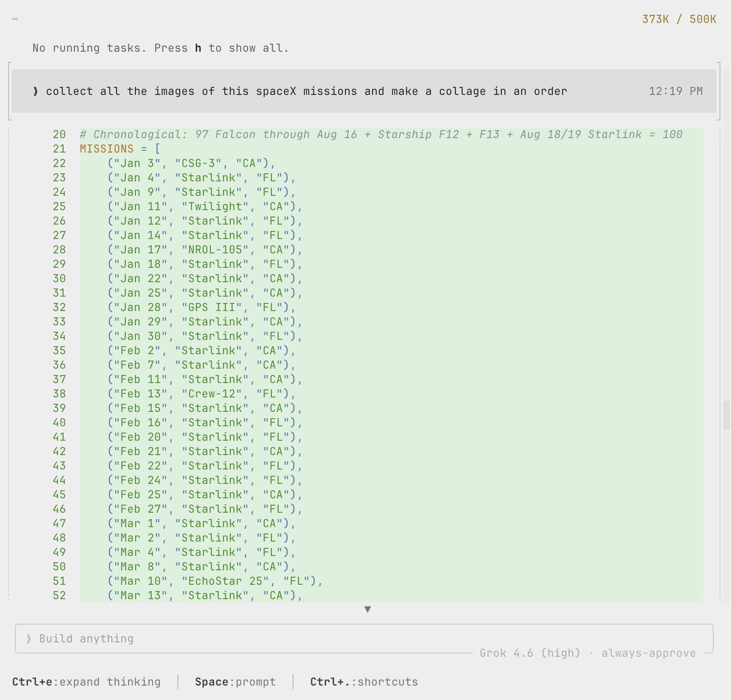Click the "Grok 4.6 (high)" model label
Viewport: 731px width, 700px height.
[530, 653]
